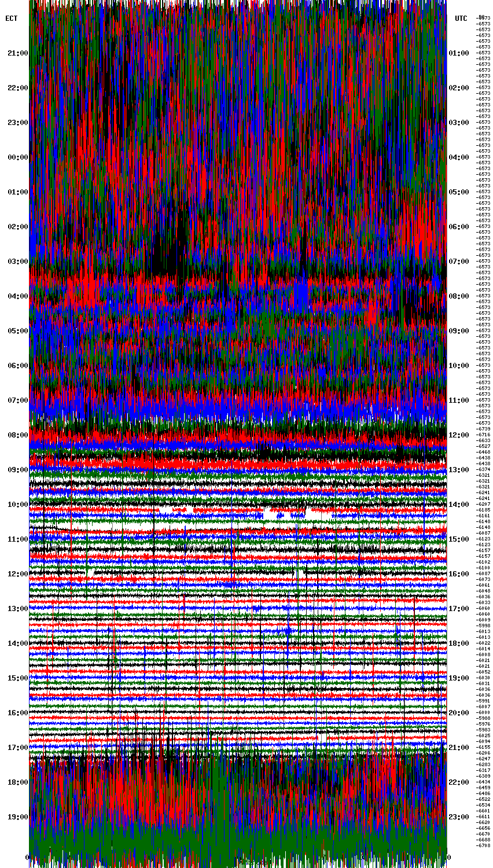Click the -6207 value

point(483,504)
